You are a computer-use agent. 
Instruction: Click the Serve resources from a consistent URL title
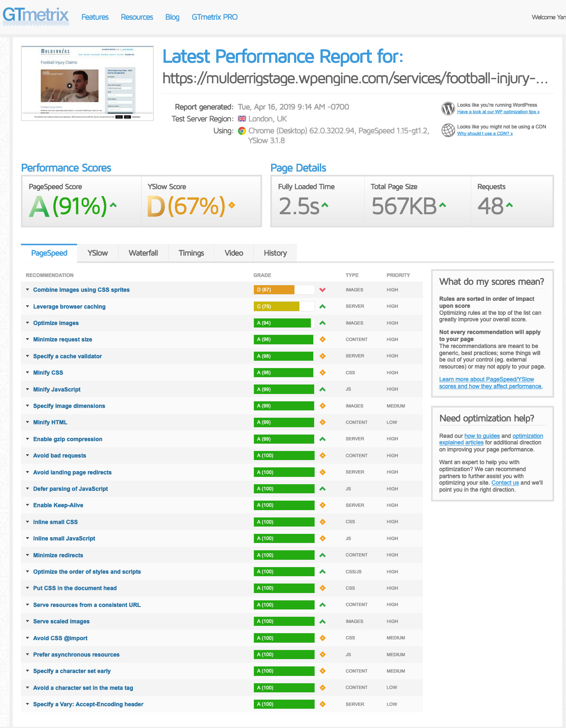[x=87, y=605]
